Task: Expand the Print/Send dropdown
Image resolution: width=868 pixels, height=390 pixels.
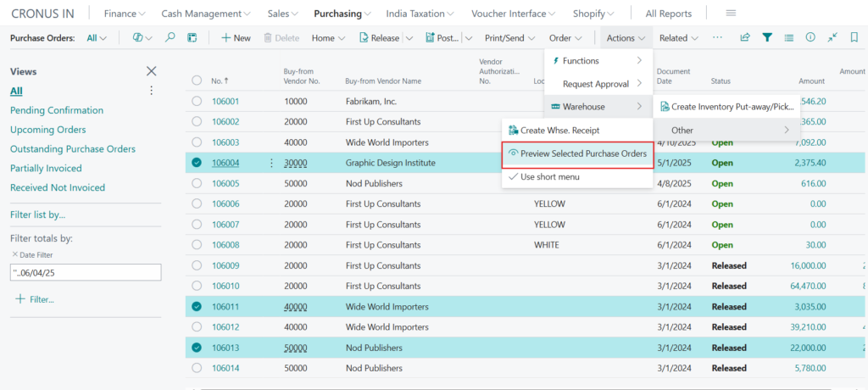Action: [509, 38]
